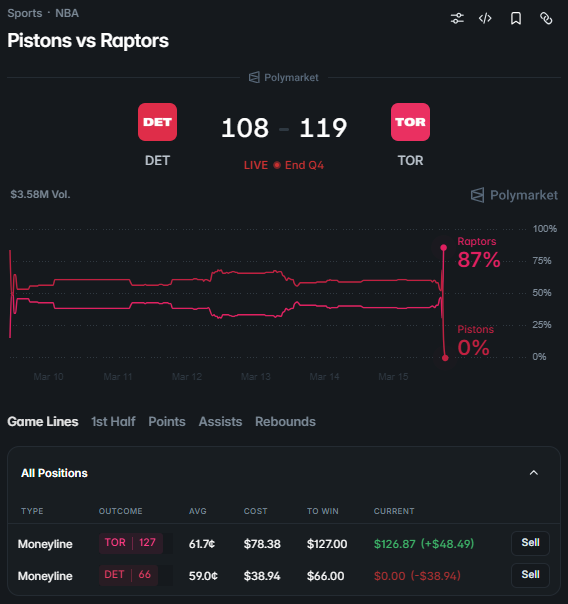Click the $127.00 to-win cell

pyautogui.click(x=327, y=544)
